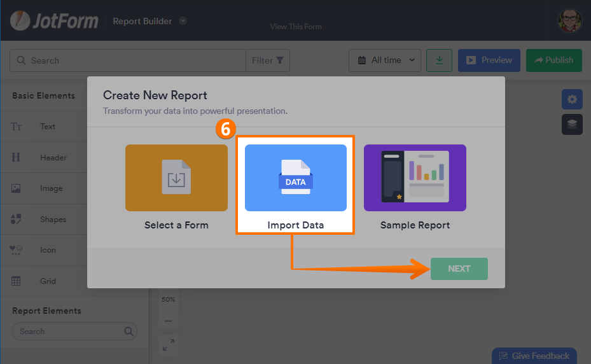591x364 pixels.
Task: Open settings gear icon on right
Action: click(572, 99)
